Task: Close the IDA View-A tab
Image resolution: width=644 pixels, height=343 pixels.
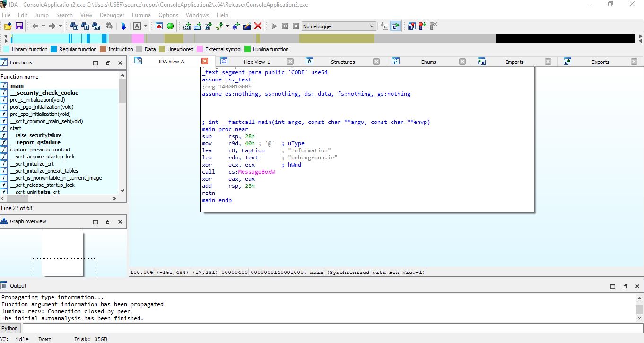Action: point(205,61)
